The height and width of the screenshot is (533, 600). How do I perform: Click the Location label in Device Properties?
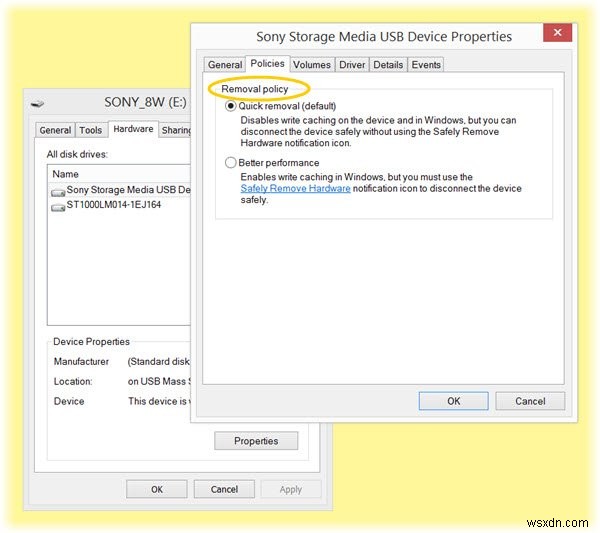click(x=73, y=381)
